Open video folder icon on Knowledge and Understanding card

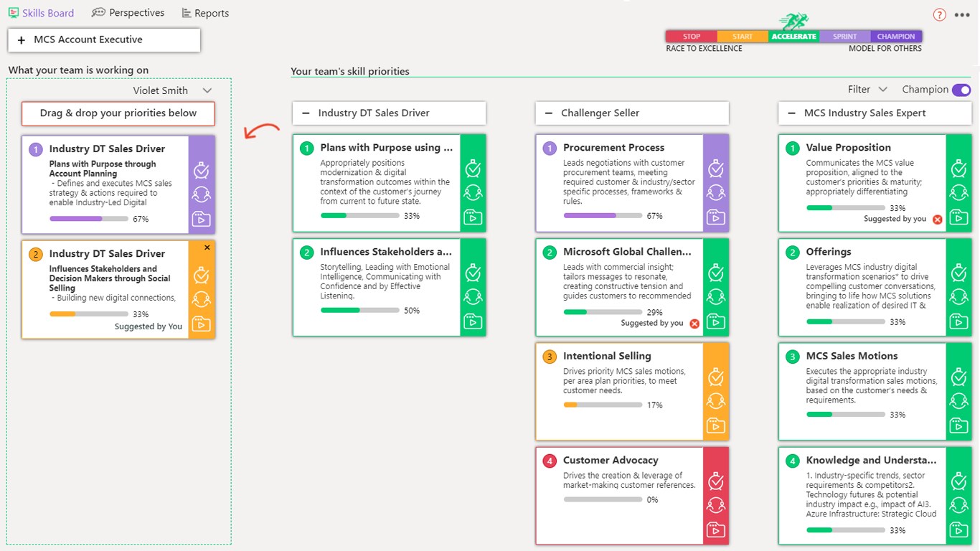point(958,529)
